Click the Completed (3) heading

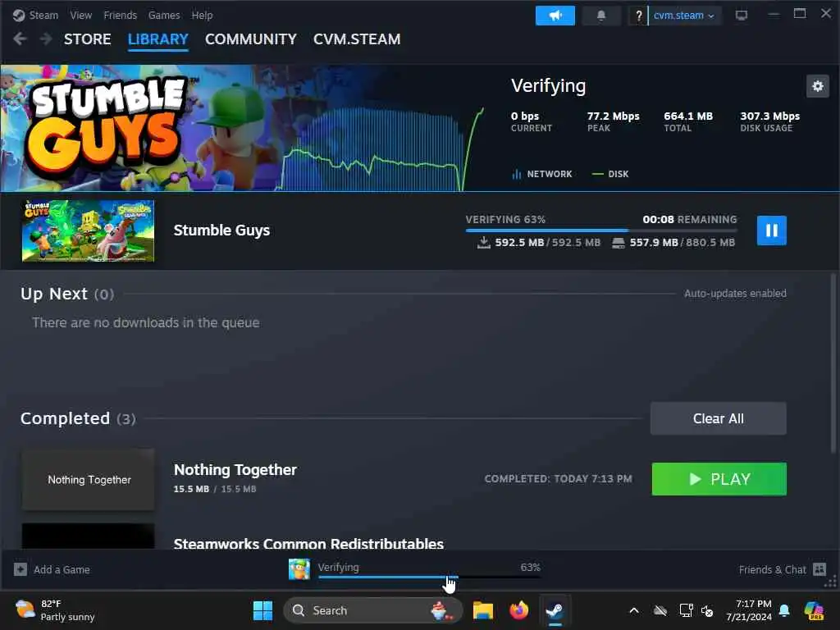[x=78, y=418]
